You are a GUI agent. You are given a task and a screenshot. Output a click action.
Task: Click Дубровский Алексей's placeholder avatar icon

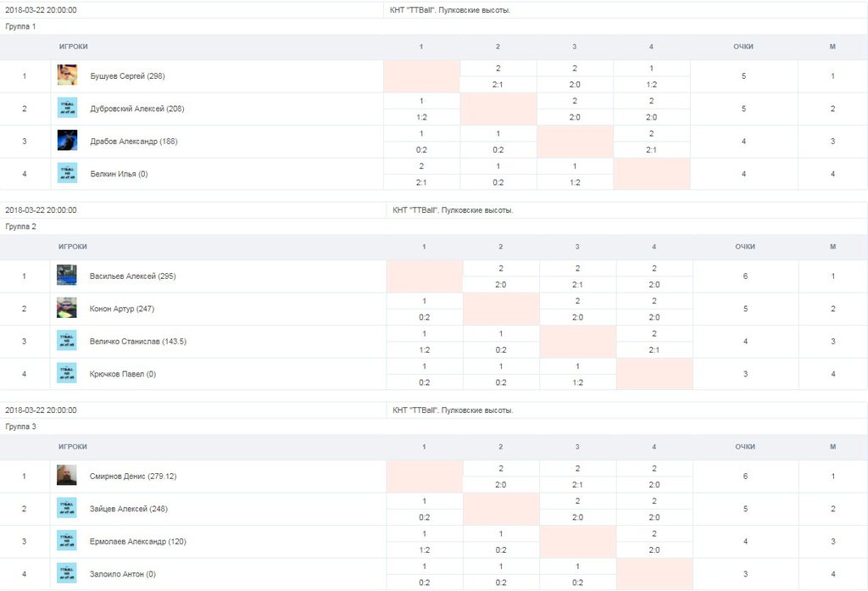tap(67, 108)
